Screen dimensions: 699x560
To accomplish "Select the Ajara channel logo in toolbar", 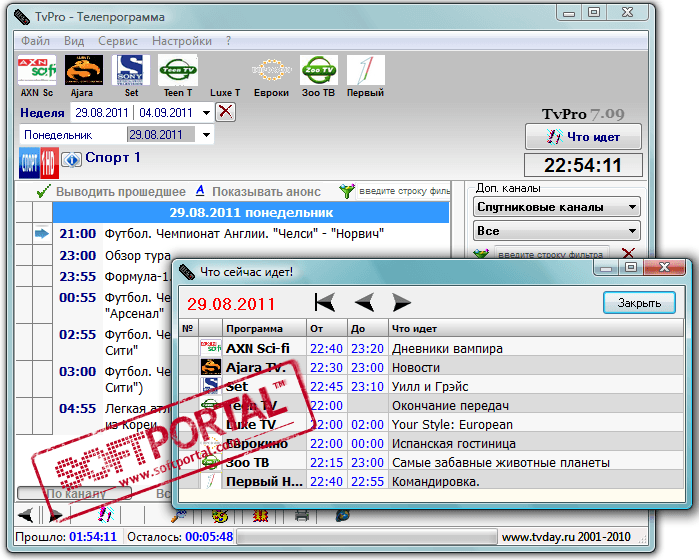I will pos(84,70).
